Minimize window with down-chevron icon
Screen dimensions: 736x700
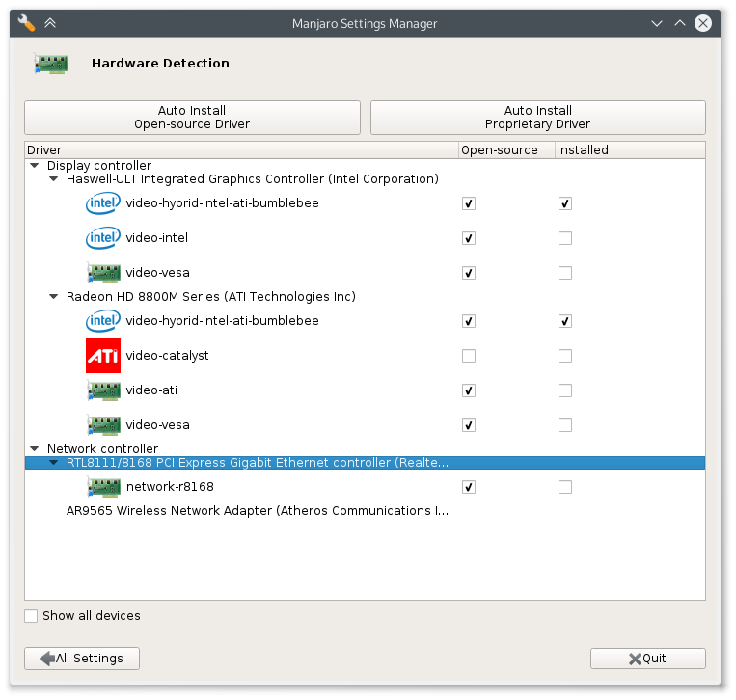[657, 23]
